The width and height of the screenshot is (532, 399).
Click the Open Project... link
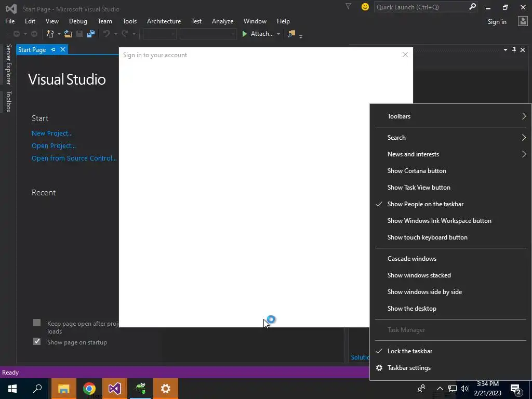pyautogui.click(x=54, y=146)
